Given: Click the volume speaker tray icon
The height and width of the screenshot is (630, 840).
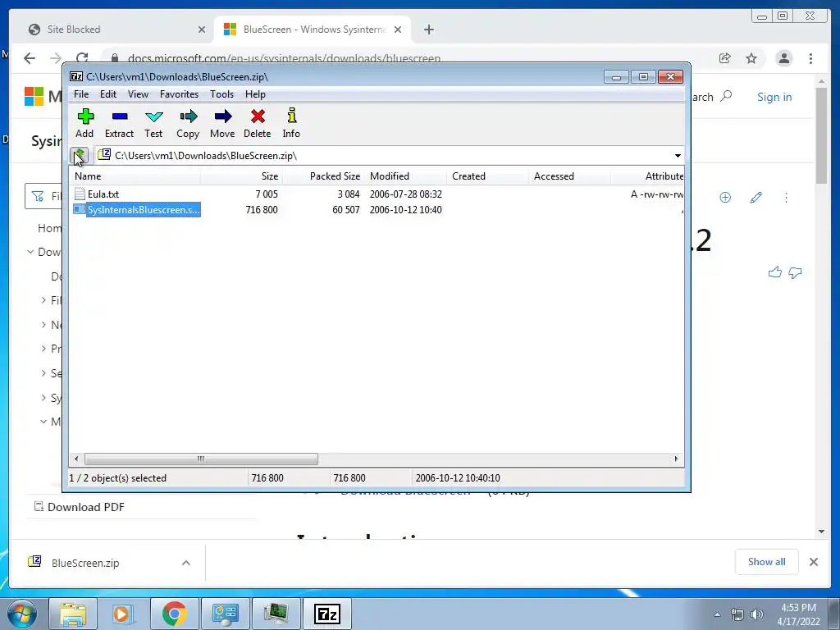Looking at the screenshot, I should click(x=757, y=614).
